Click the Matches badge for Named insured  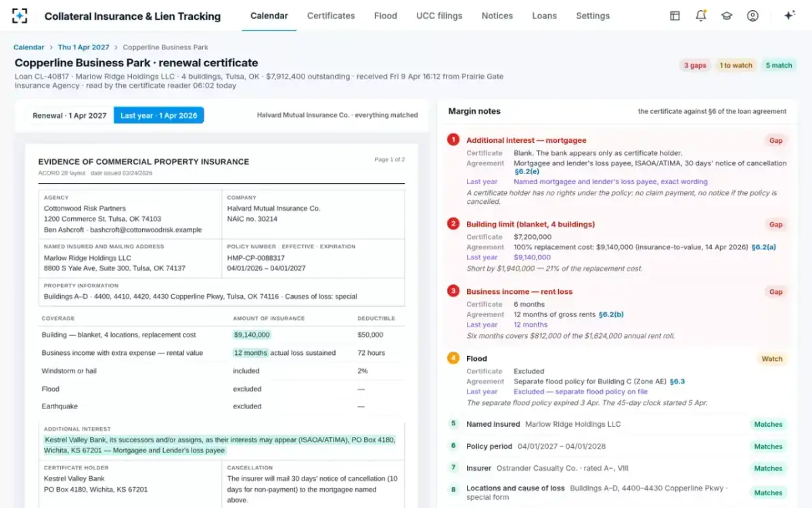(x=769, y=424)
